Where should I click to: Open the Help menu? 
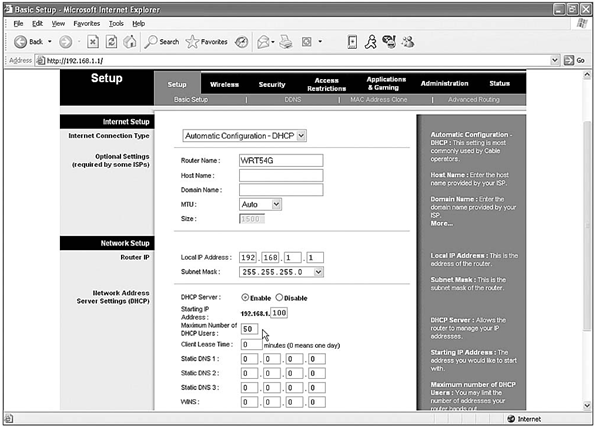point(139,24)
